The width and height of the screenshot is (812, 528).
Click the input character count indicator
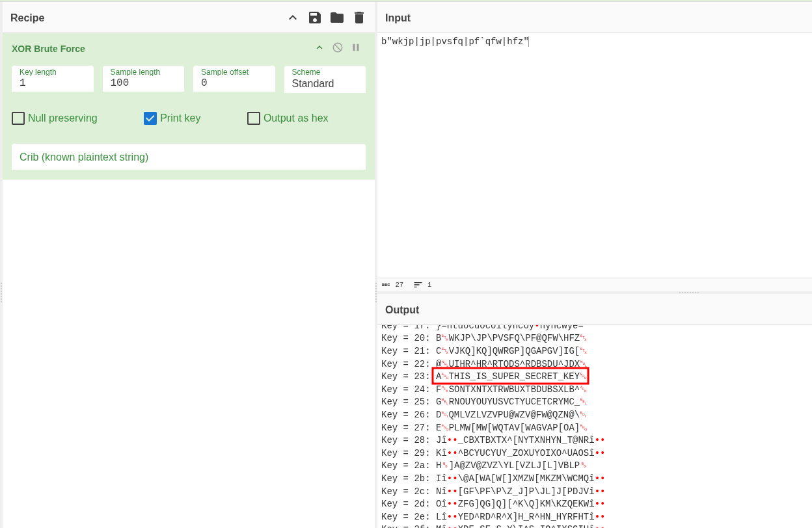click(392, 285)
